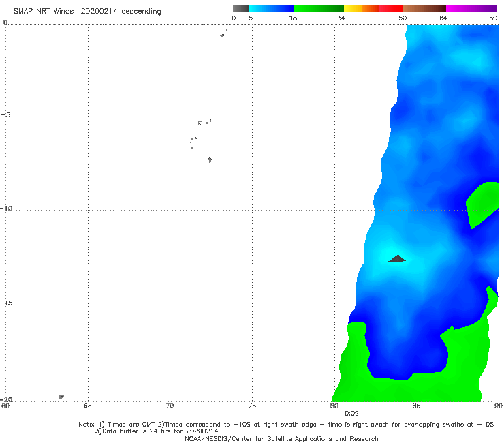Click the 'SMAP NRT Winds 20200214 descending' title
Viewport: 504px width, 443px height.
pyautogui.click(x=87, y=11)
